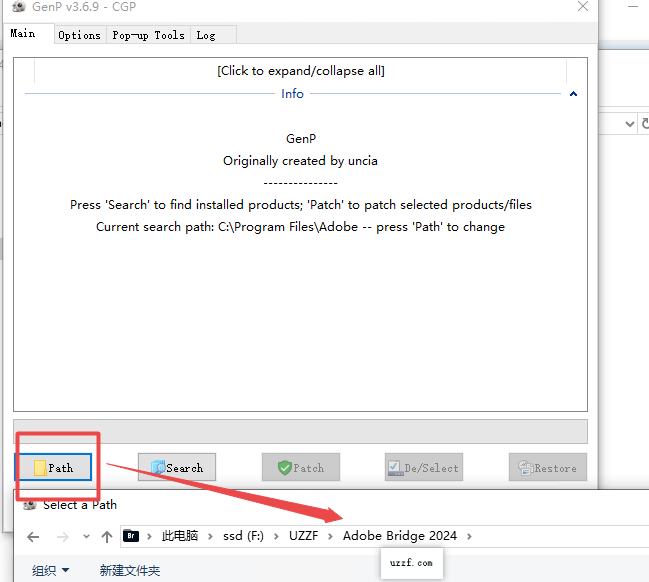Open the 组织 dropdown menu
This screenshot has width=649, height=582.
point(50,570)
